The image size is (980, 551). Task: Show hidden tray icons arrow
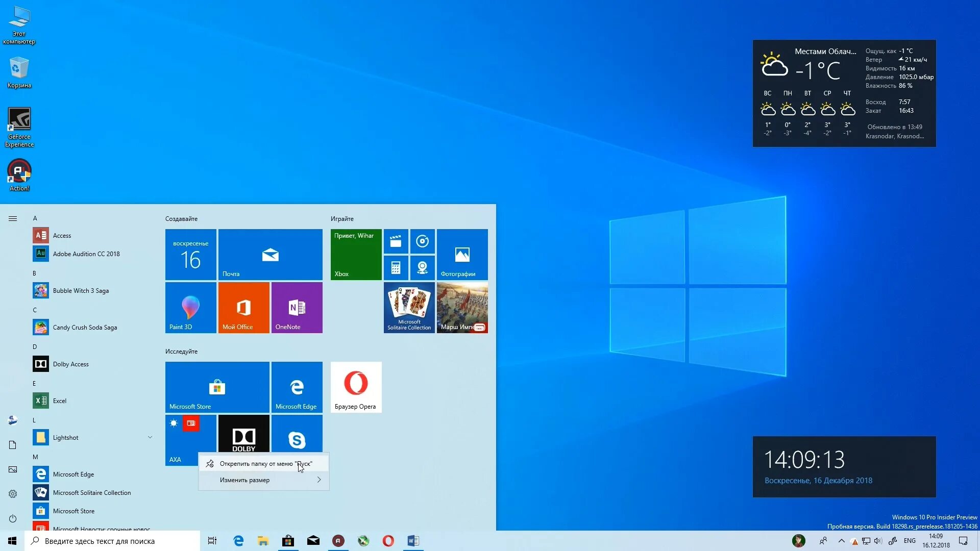pyautogui.click(x=842, y=541)
